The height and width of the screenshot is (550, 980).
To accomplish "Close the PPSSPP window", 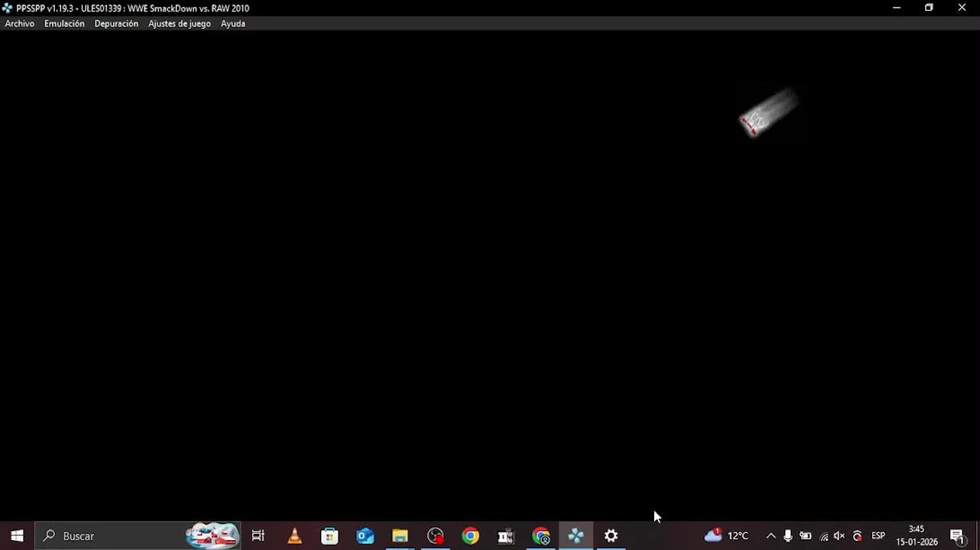I will pyautogui.click(x=962, y=8).
